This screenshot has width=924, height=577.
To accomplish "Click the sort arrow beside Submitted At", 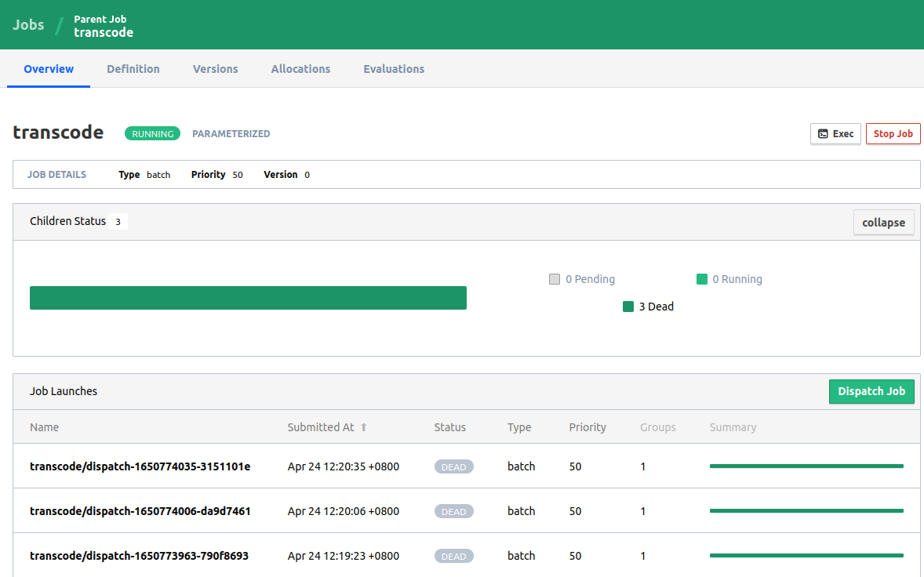I will (x=364, y=427).
